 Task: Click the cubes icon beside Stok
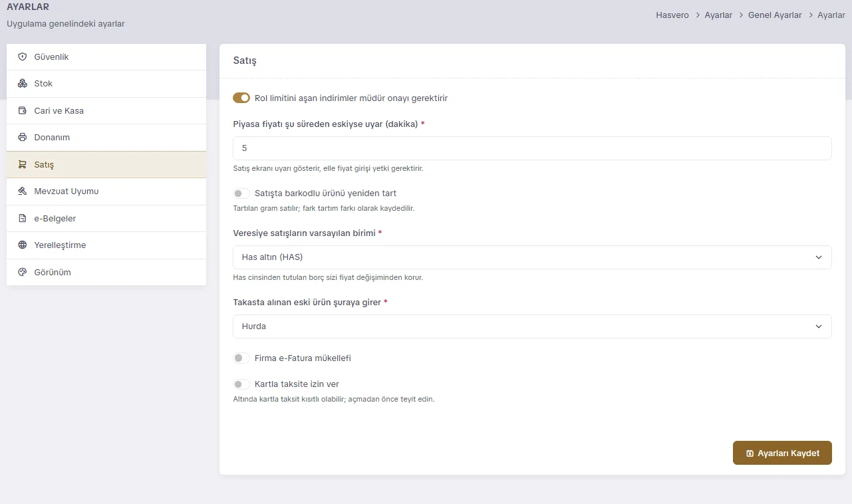point(22,84)
